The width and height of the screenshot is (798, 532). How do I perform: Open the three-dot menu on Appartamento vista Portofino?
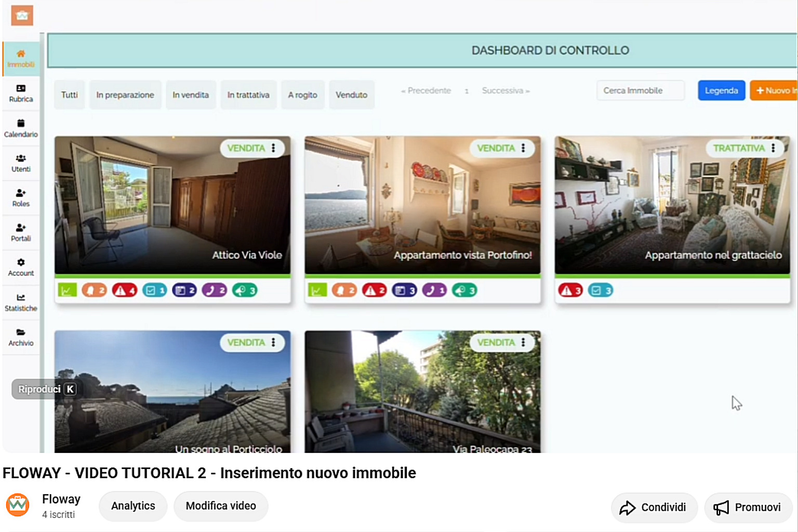[x=523, y=148]
